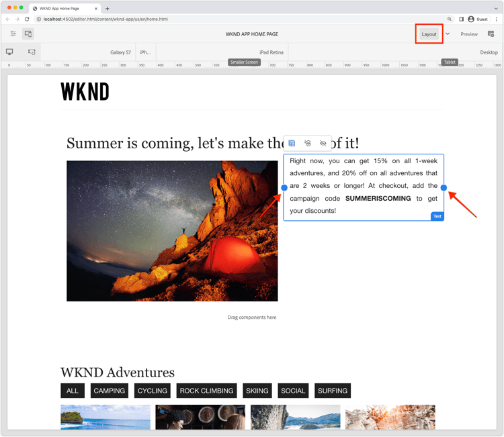Filter adventures by ROCK CLIMBING
Screen dimensions: 504x437
[207, 391]
